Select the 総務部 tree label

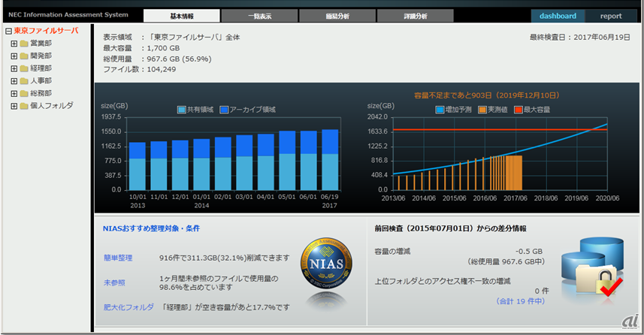[x=41, y=93]
